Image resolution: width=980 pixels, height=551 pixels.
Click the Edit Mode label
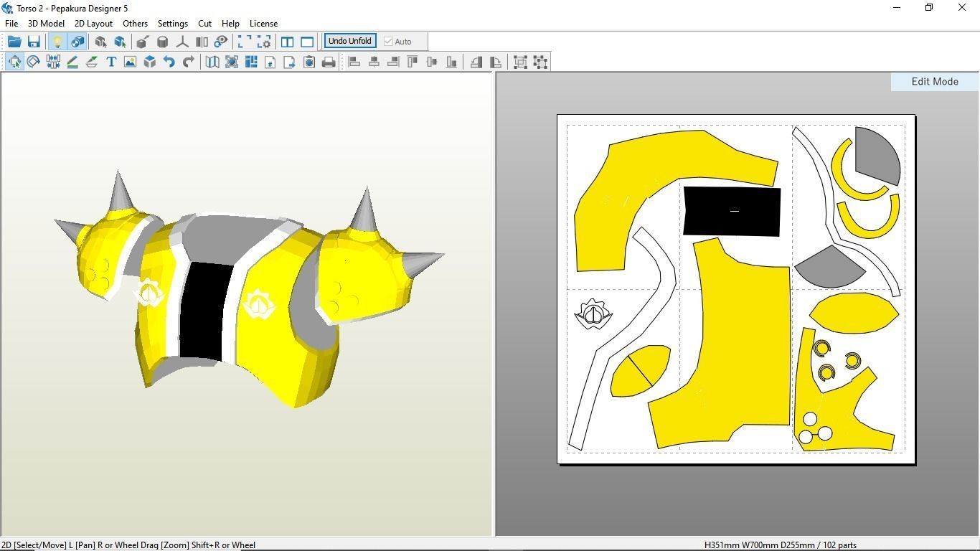tap(934, 82)
